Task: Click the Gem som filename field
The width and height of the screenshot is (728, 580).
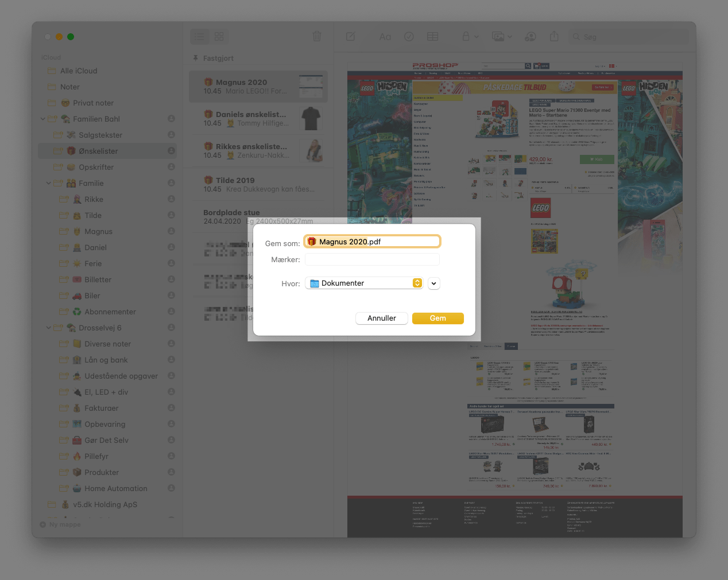Action: (372, 242)
